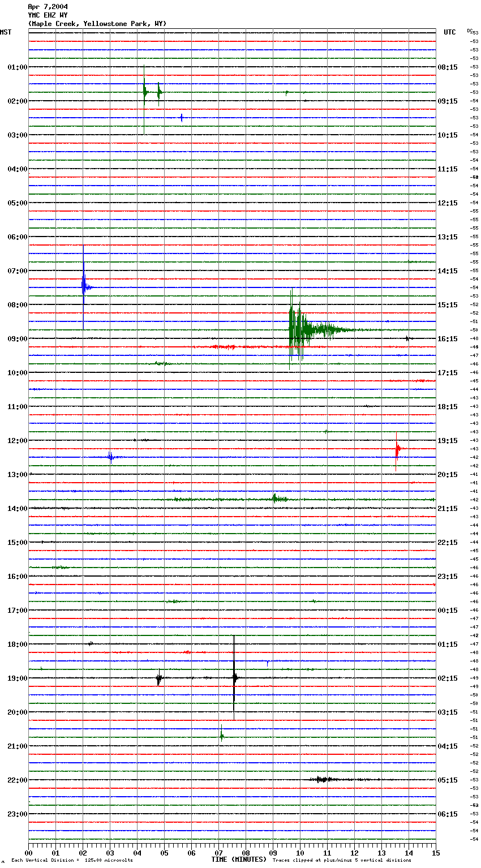
Task: Select the '12:00' MST hour label
Action: pyautogui.click(x=18, y=441)
